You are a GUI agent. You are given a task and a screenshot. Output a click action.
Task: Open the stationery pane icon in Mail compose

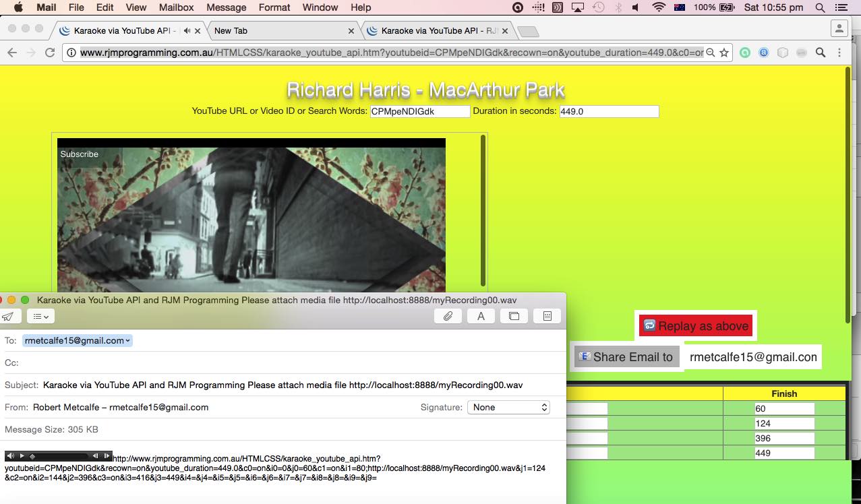tap(547, 316)
